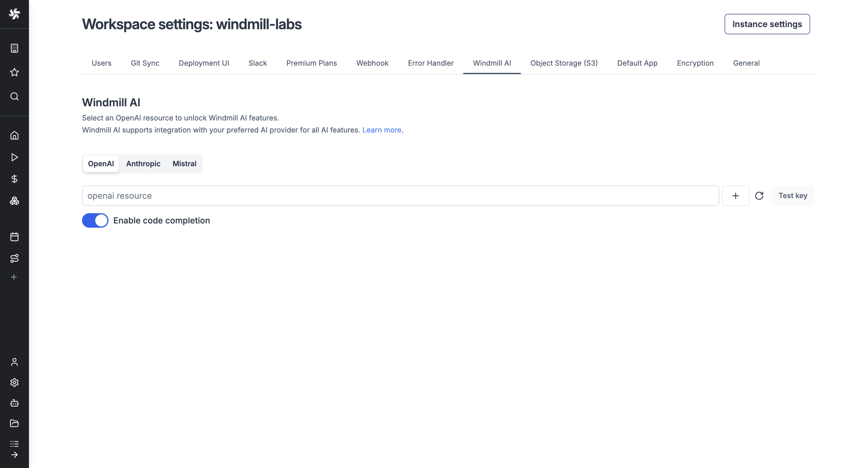
Task: Open Runs play icon in sidebar
Action: (x=14, y=157)
